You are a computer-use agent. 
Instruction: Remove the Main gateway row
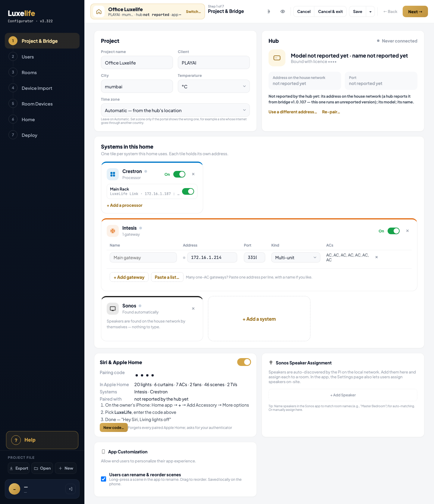(x=376, y=257)
